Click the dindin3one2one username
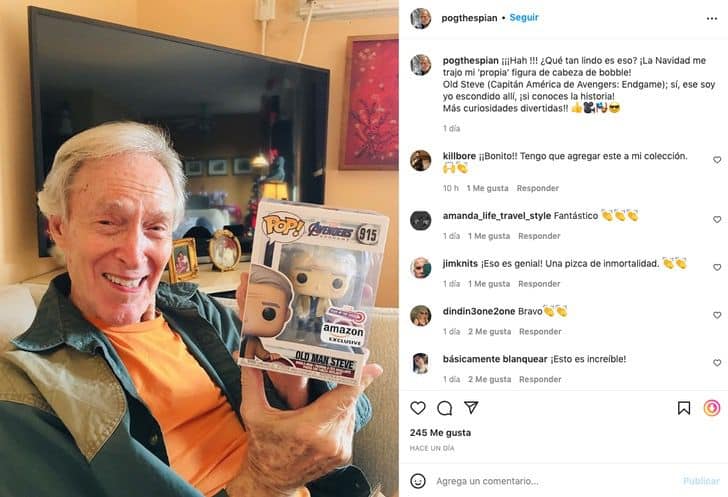Viewport: 728px width, 497px height. (479, 311)
